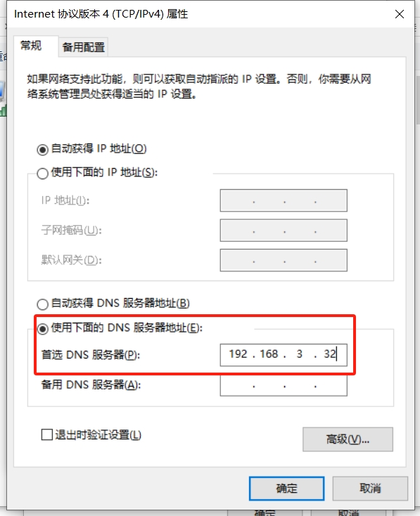Screen dimensions: 420x516
Task: Click the 备用 DNS 服务器 address field
Action: click(x=284, y=386)
